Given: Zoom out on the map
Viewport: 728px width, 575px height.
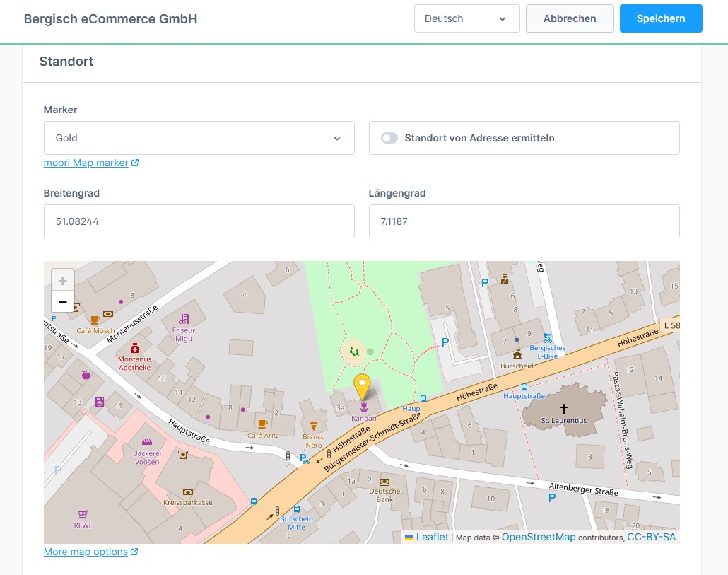Looking at the screenshot, I should pos(63,302).
